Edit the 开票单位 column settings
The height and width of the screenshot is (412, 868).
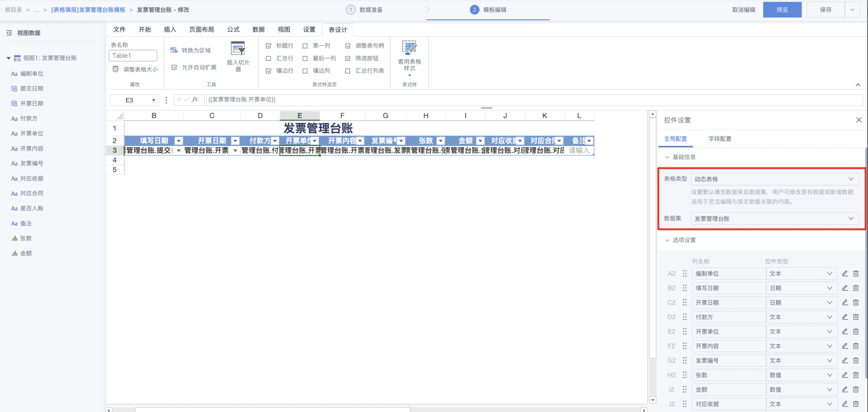coord(845,331)
